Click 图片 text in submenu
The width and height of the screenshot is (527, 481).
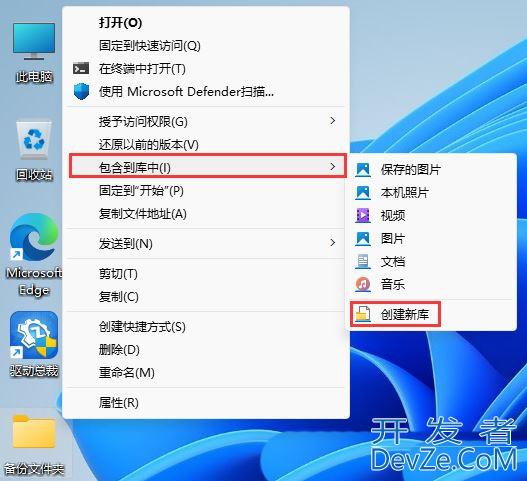click(x=393, y=239)
